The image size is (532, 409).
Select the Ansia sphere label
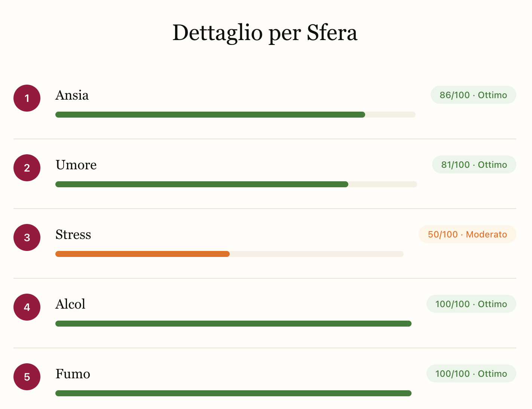[72, 96]
